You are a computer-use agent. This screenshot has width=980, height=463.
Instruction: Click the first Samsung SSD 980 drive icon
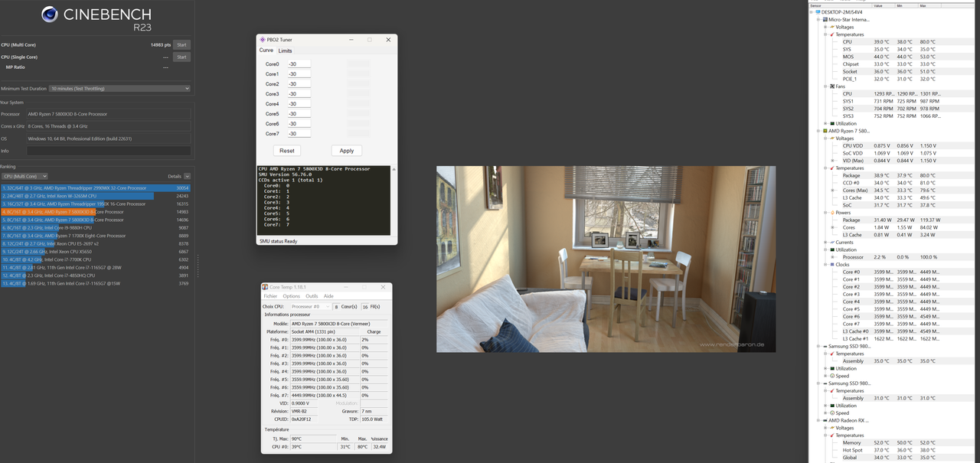pos(825,347)
